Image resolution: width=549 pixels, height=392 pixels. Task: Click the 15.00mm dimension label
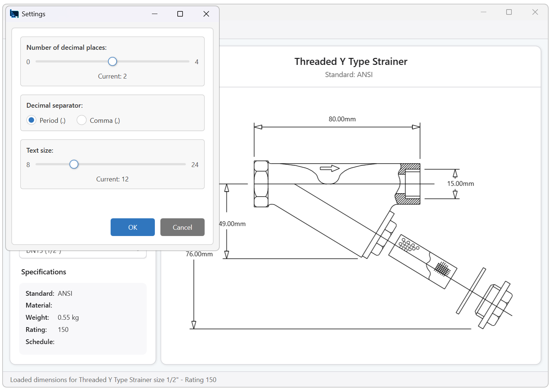461,184
